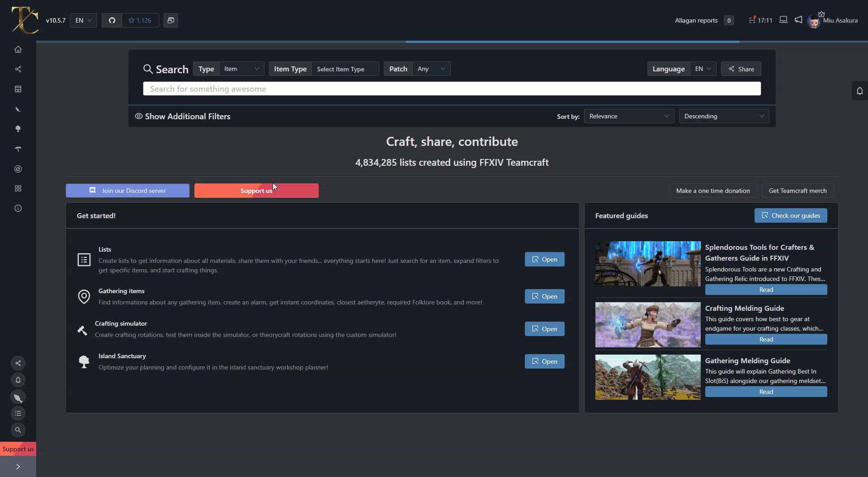The image size is (868, 477).
Task: Click Check our guides button
Action: pos(791,215)
